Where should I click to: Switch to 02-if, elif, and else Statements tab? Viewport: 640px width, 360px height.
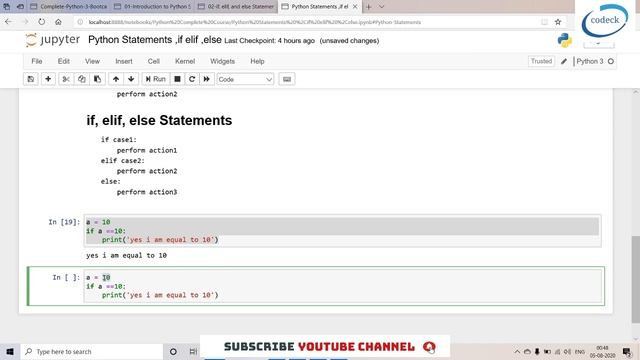[x=236, y=7]
